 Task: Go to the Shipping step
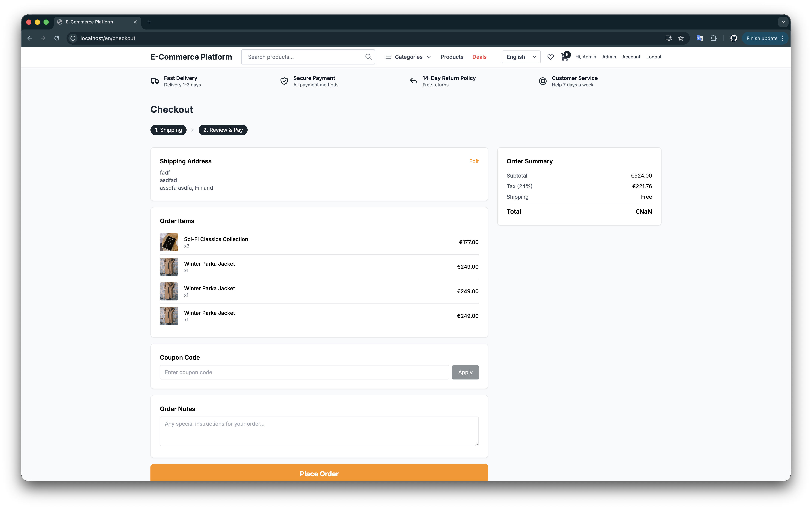tap(168, 130)
